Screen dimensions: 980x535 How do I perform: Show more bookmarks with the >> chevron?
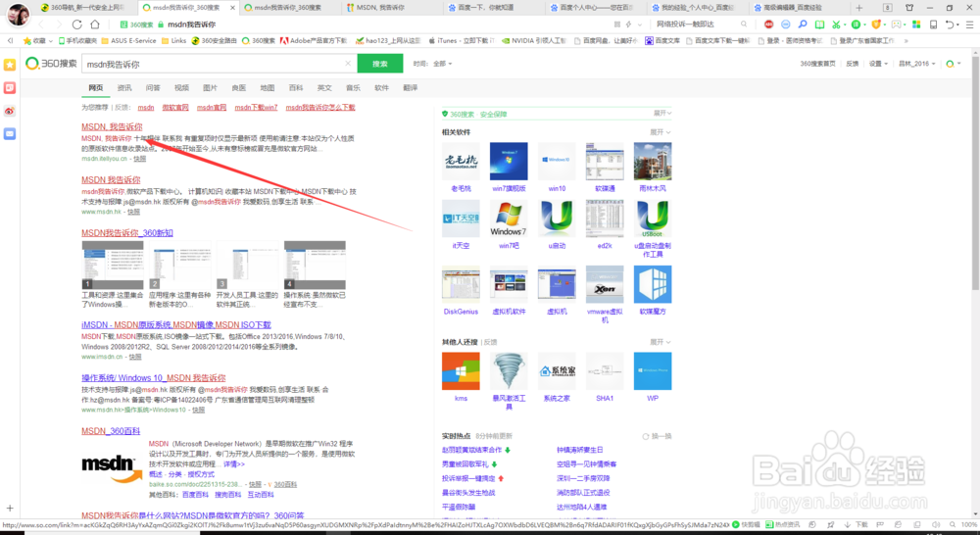(906, 40)
